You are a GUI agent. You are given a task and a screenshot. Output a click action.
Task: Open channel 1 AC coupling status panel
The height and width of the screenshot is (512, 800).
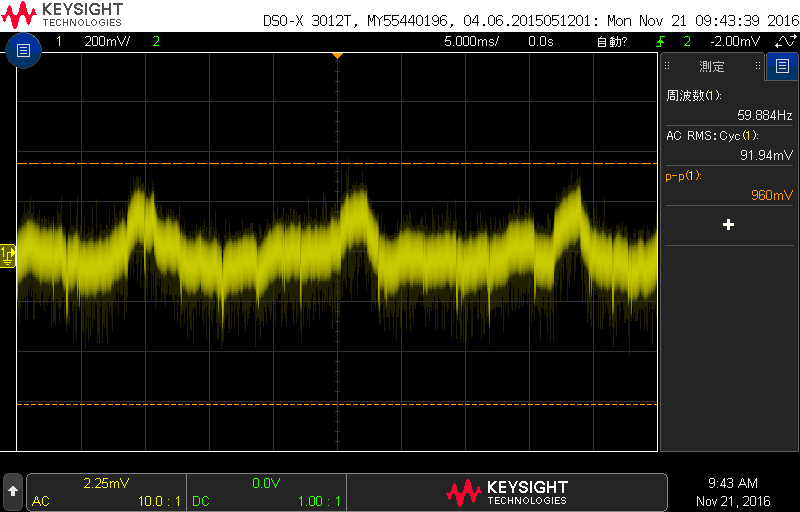[x=107, y=492]
